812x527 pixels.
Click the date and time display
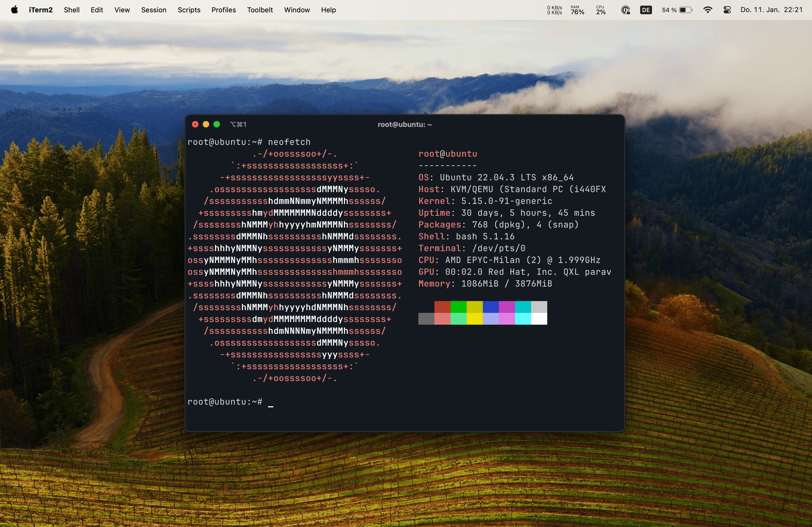click(x=771, y=10)
